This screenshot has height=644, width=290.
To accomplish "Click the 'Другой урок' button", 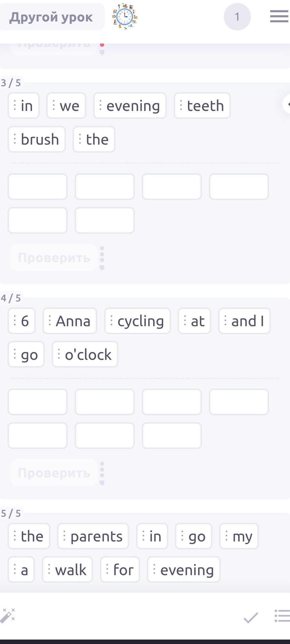I will [51, 17].
